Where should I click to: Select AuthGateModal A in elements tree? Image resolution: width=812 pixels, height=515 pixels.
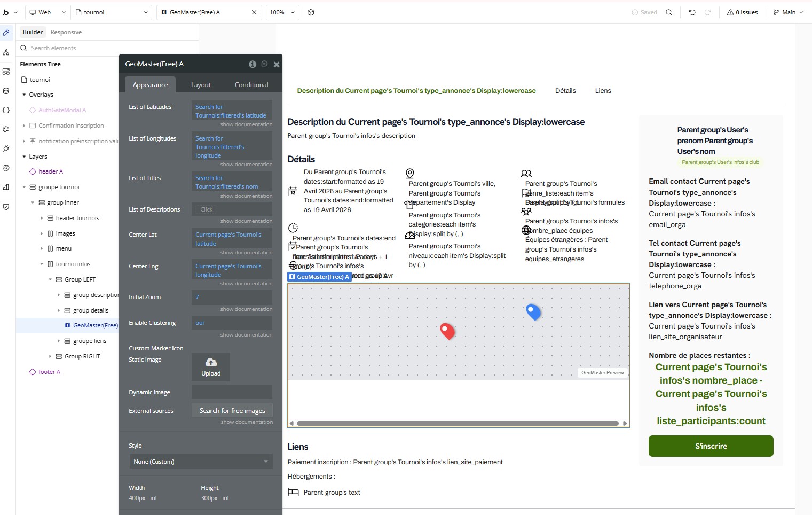[x=62, y=110]
